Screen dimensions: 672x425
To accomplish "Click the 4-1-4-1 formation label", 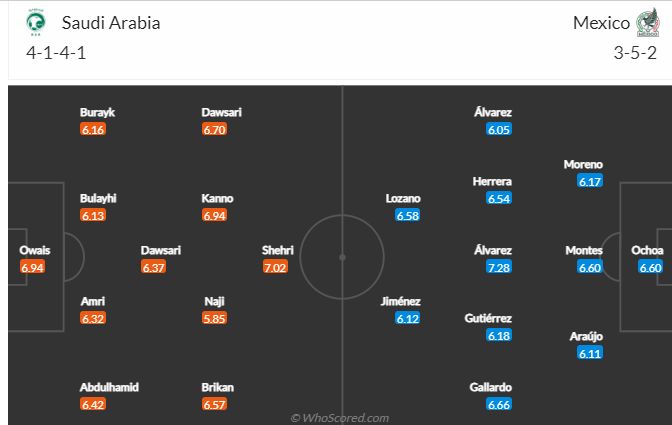I will click(x=56, y=53).
